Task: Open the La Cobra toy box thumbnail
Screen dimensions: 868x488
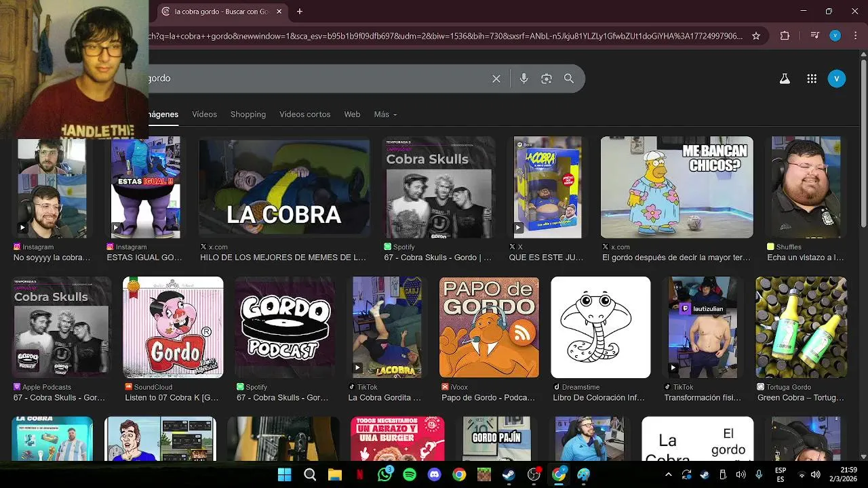Action: [548, 187]
